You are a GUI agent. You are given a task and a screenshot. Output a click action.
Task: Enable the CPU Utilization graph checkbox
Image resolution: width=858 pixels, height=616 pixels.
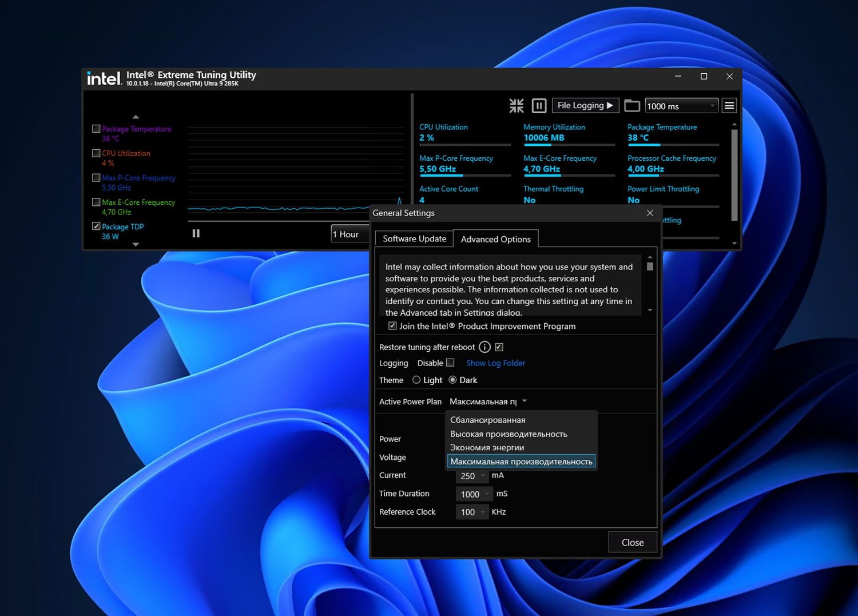tap(96, 153)
